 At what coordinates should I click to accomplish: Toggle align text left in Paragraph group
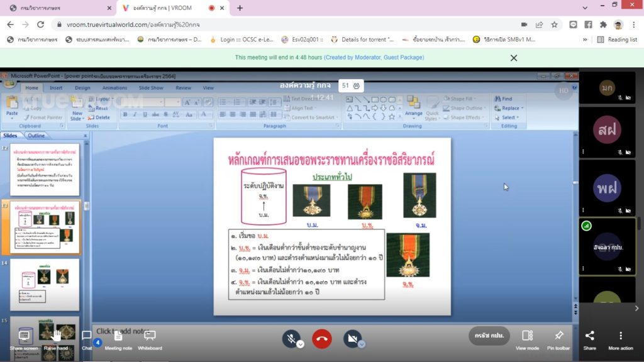pos(223,114)
